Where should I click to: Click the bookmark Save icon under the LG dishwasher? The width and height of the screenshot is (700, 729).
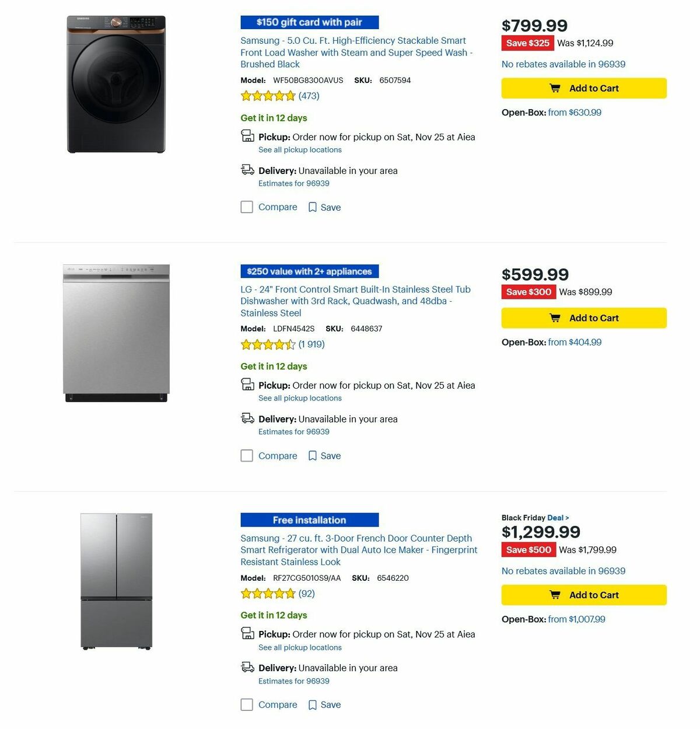click(313, 456)
